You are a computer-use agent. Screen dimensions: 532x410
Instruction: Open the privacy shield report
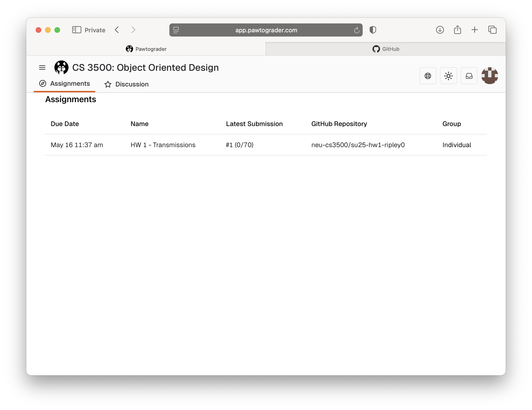pyautogui.click(x=373, y=30)
